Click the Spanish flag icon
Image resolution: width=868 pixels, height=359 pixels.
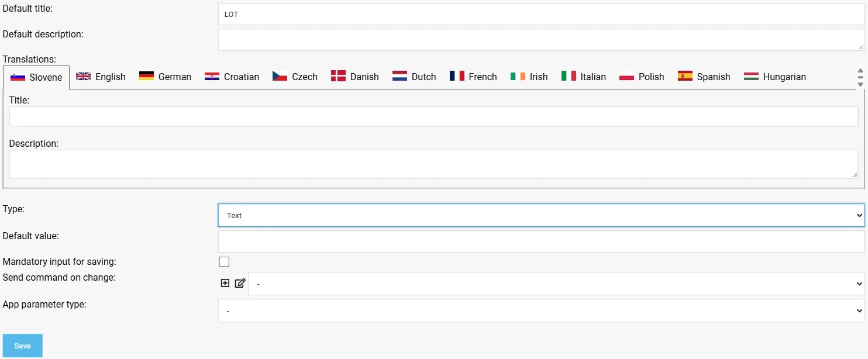(685, 76)
